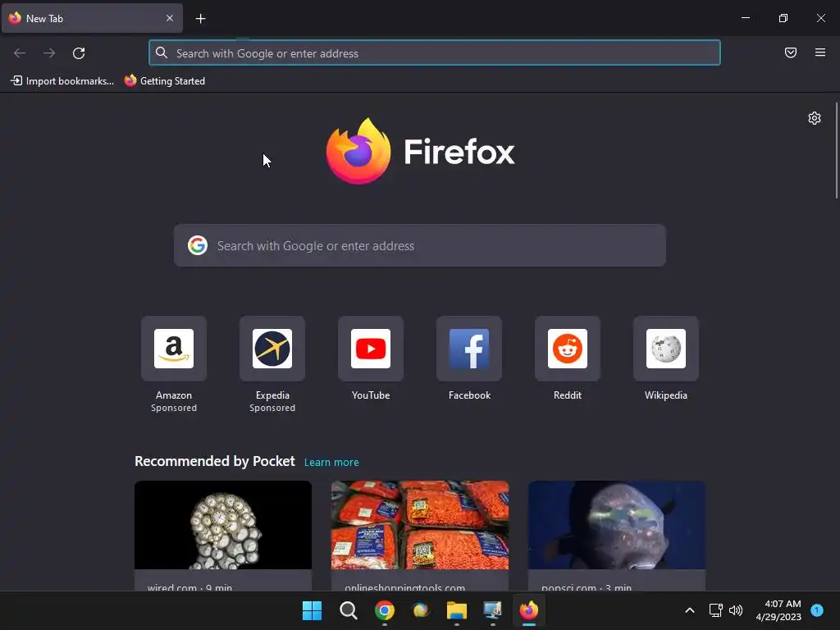Click the Recommended by Pocket heading
Screen dimensions: 840x630
[x=215, y=461]
